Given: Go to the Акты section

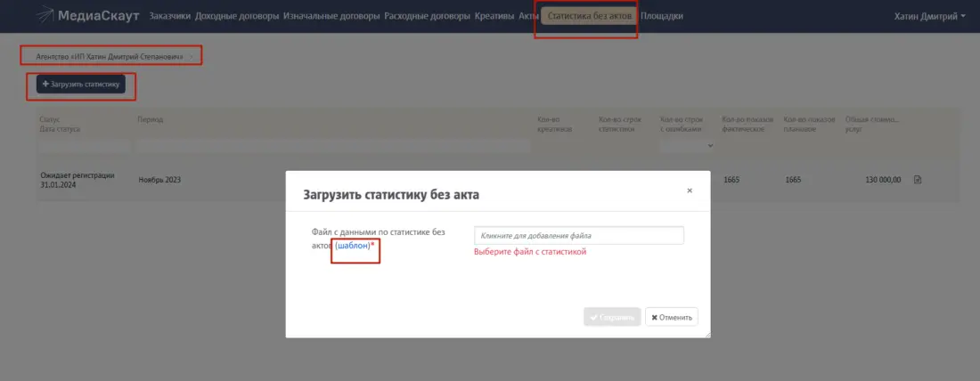Looking at the screenshot, I should pos(528,16).
